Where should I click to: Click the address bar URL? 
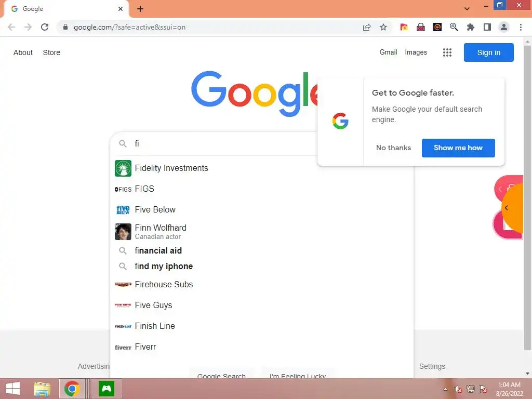[x=129, y=27]
